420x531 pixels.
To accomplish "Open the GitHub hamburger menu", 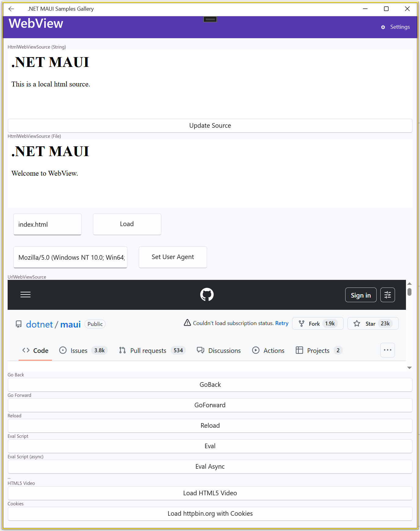I will 25,295.
